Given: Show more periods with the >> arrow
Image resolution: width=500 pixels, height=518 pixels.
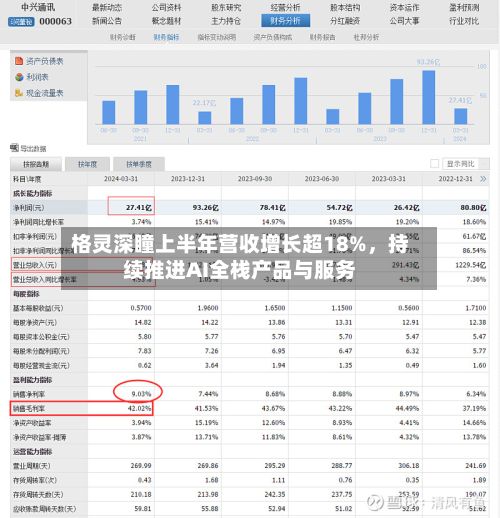Looking at the screenshot, I should point(483,179).
